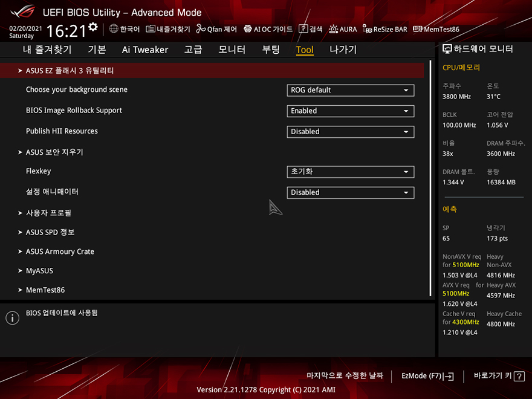Open the clock settings gear icon
Image resolution: width=532 pixels, height=399 pixels.
click(93, 27)
